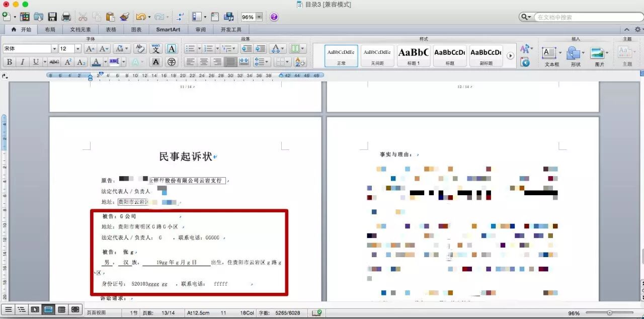
Task: Click the Copy icon in toolbar
Action: pos(97,17)
